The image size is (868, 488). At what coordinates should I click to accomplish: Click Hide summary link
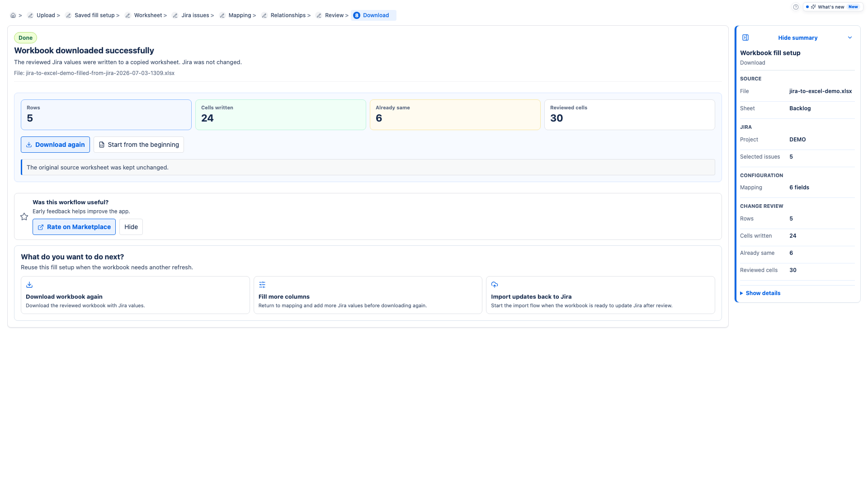[797, 38]
